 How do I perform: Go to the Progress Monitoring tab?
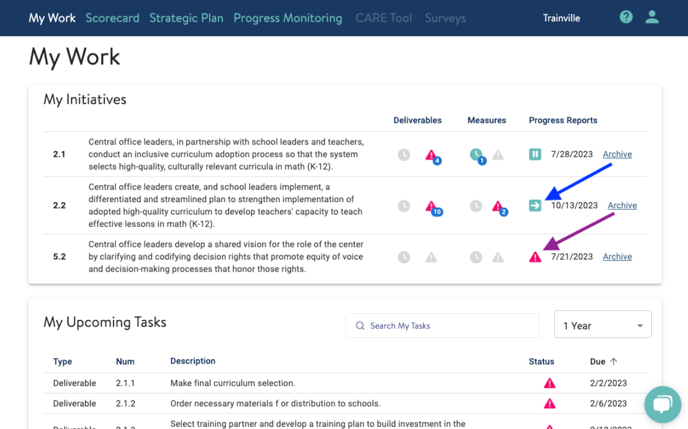click(x=287, y=18)
